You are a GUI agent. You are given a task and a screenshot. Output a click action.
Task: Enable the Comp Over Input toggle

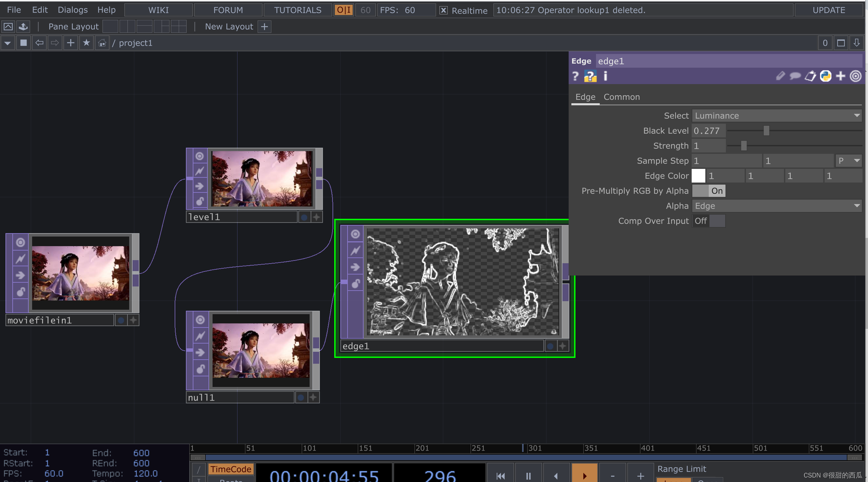[x=709, y=221]
